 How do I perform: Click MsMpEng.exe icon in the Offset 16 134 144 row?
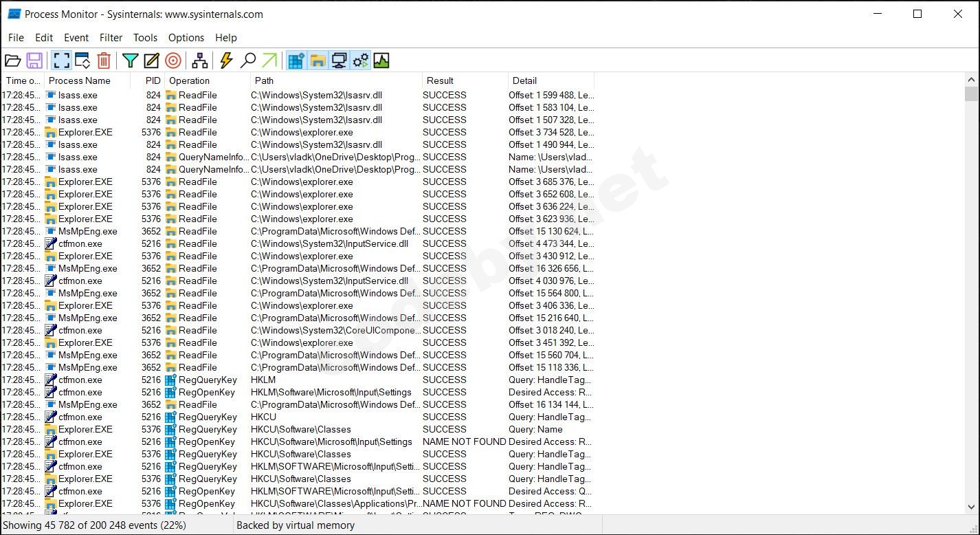click(51, 404)
